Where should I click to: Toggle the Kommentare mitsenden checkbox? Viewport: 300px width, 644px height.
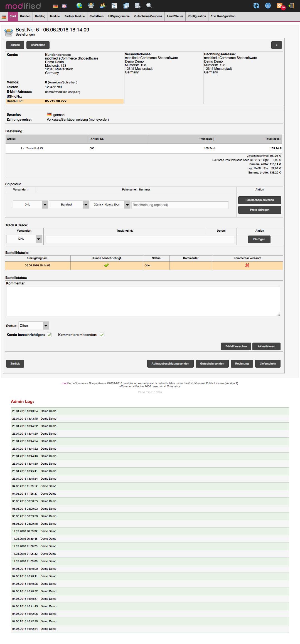(102, 335)
